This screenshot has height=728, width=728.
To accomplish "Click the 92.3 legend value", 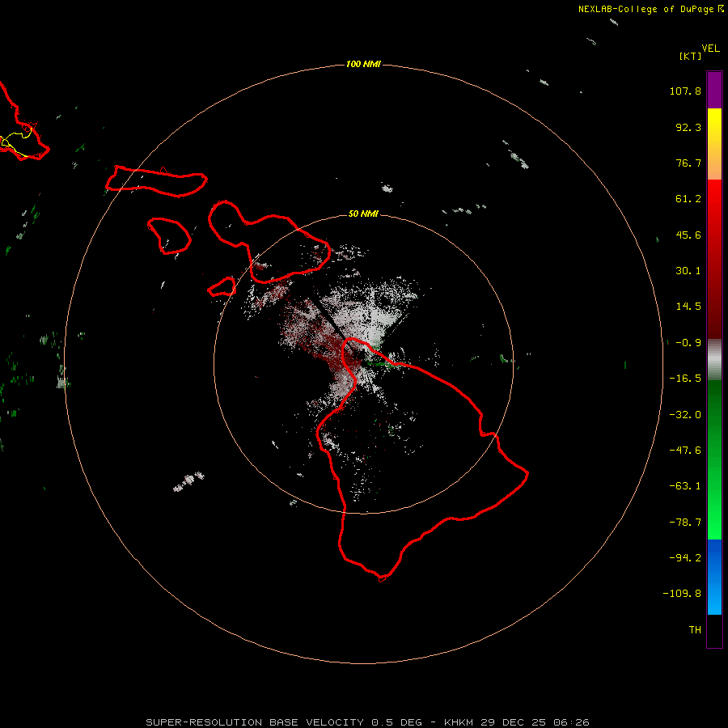I will [688, 127].
